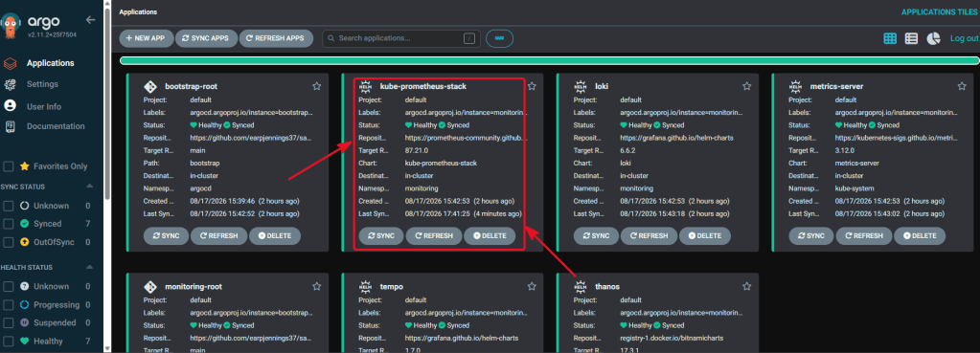Open the kube-prometheus-stack title
Image resolution: width=980 pixels, height=353 pixels.
click(x=423, y=86)
